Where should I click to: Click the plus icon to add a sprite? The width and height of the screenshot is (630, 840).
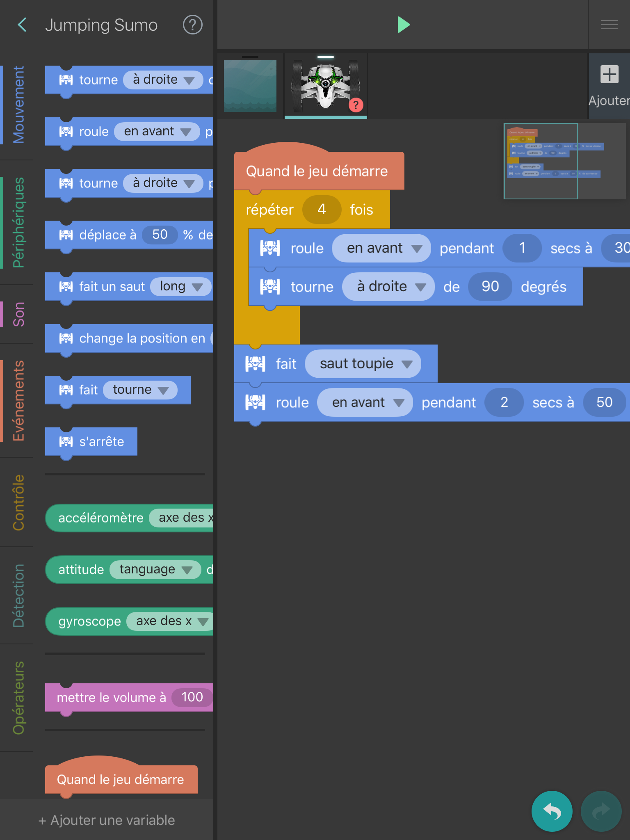point(609,75)
